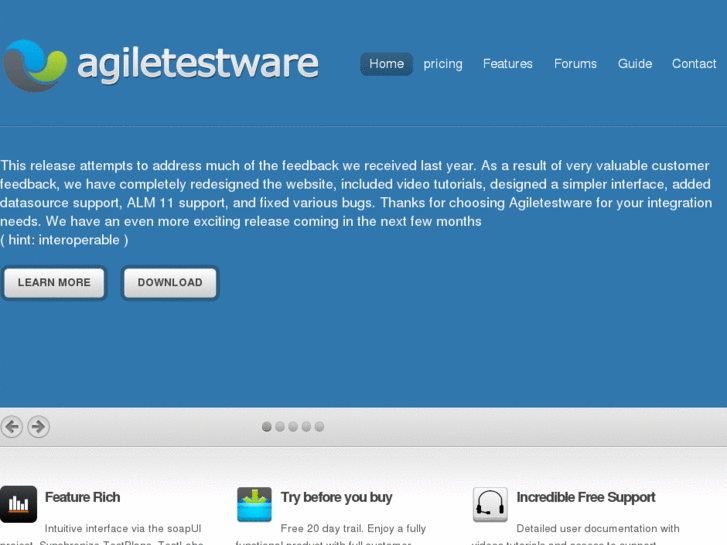Open the Home menu item

click(x=386, y=64)
